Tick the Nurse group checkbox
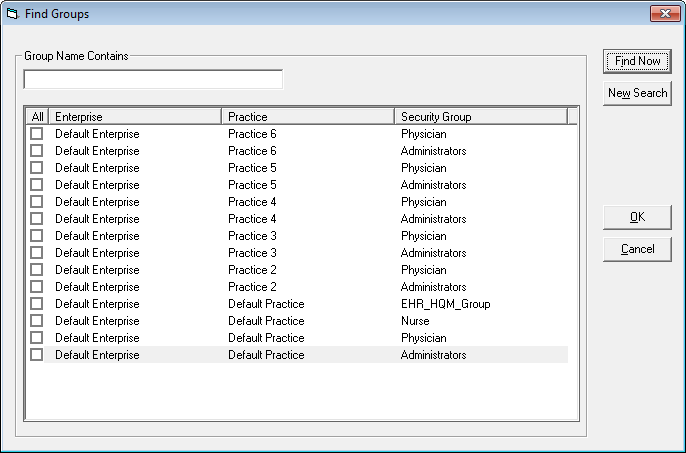Image resolution: width=686 pixels, height=453 pixels. pos(37,320)
